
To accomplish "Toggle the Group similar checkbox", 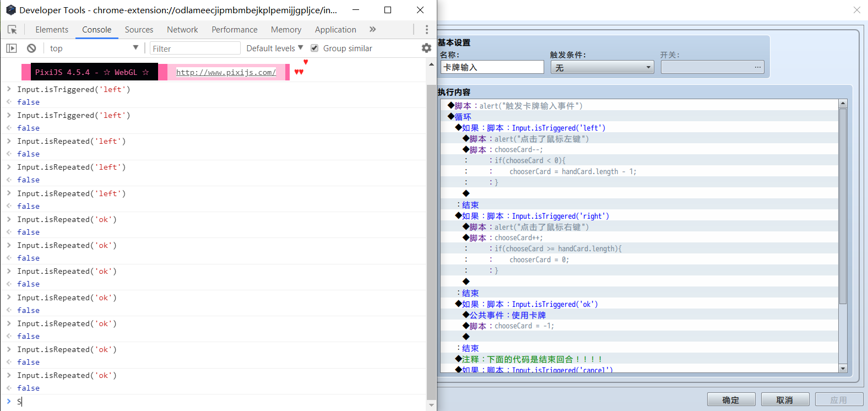I will 314,48.
